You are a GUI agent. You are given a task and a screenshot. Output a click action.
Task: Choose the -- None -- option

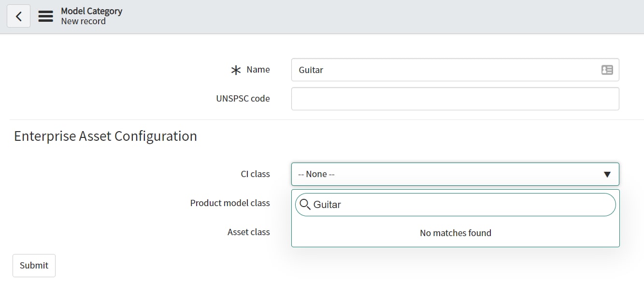coord(315,174)
